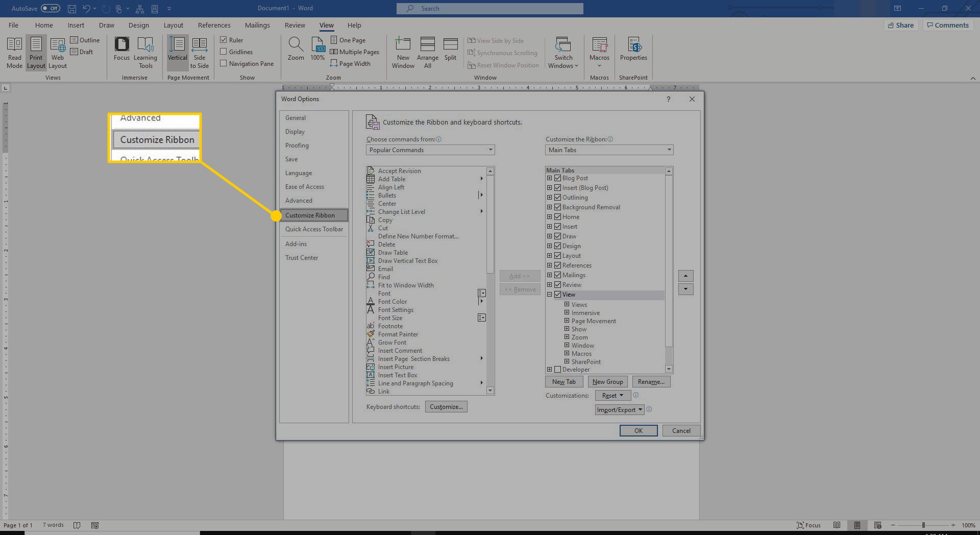Click keyboard shortcuts Customize button
The image size is (980, 535).
point(446,407)
